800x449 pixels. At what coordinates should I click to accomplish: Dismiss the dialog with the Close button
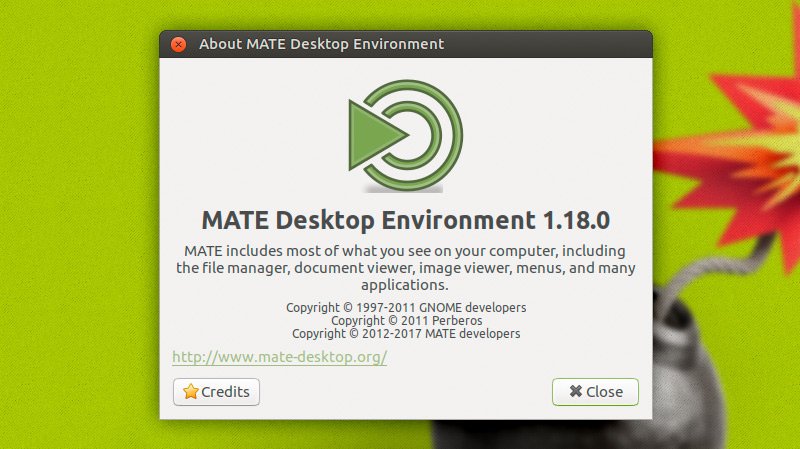(x=595, y=392)
